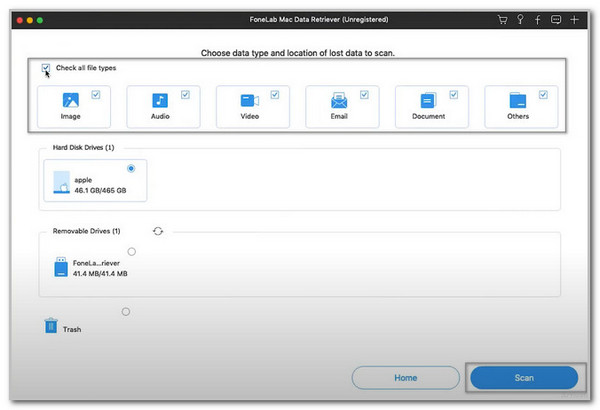Click the Video camera icon

(x=249, y=100)
